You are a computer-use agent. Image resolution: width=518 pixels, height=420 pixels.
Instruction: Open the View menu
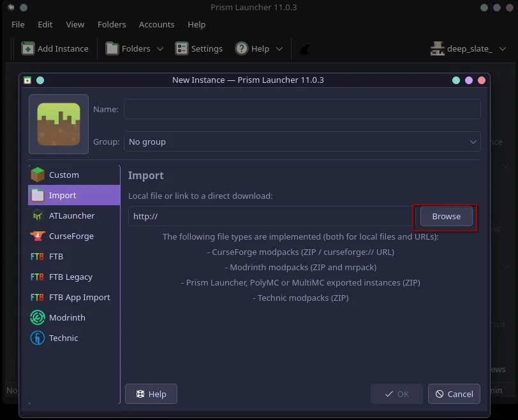[75, 24]
